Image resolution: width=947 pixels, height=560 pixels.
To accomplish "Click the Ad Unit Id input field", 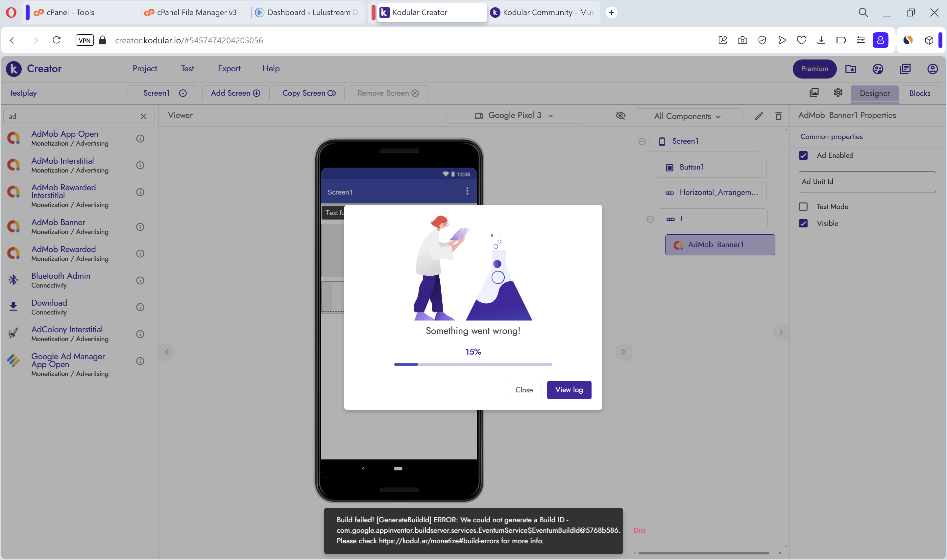I will tap(867, 182).
